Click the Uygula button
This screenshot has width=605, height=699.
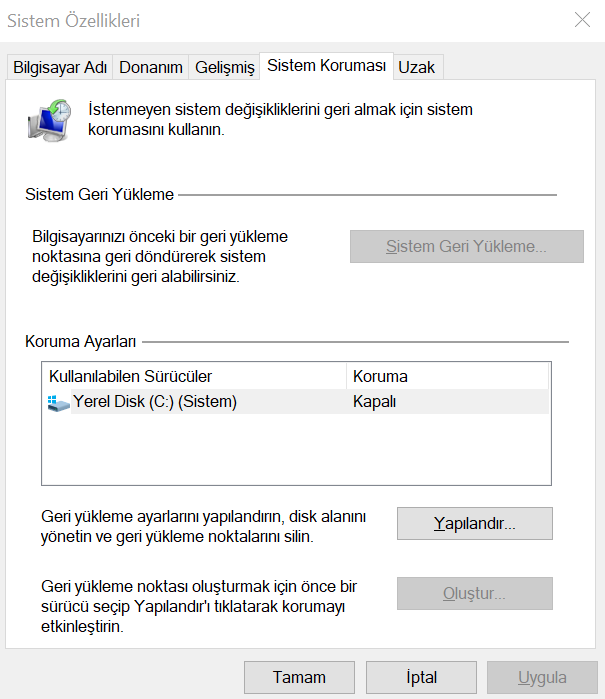pos(542,677)
